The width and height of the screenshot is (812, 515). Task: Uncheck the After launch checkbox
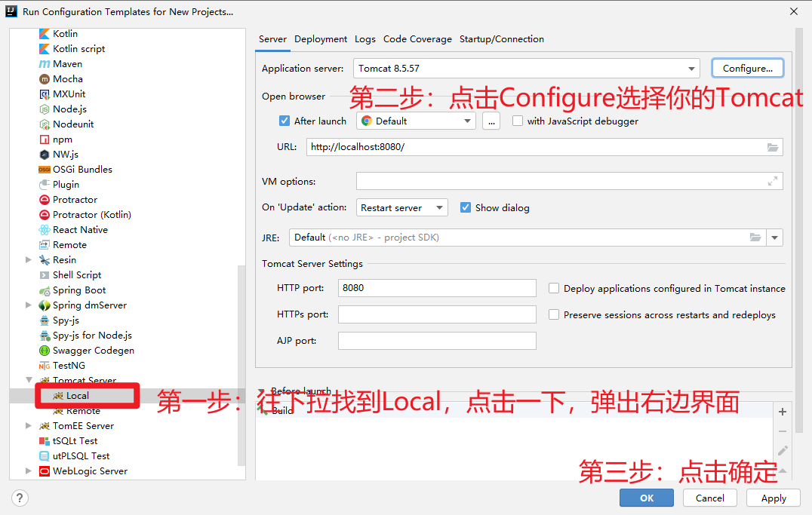(285, 121)
